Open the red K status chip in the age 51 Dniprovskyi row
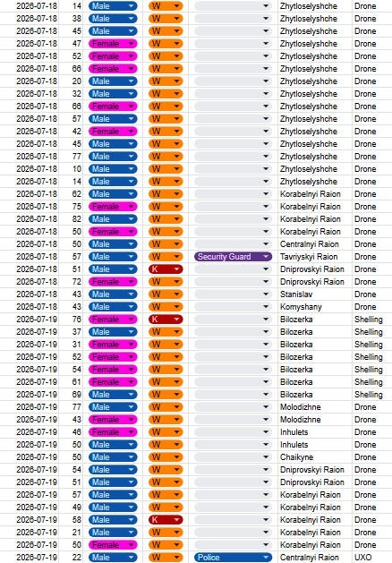Screen dimensions: 392x563 [166, 269]
